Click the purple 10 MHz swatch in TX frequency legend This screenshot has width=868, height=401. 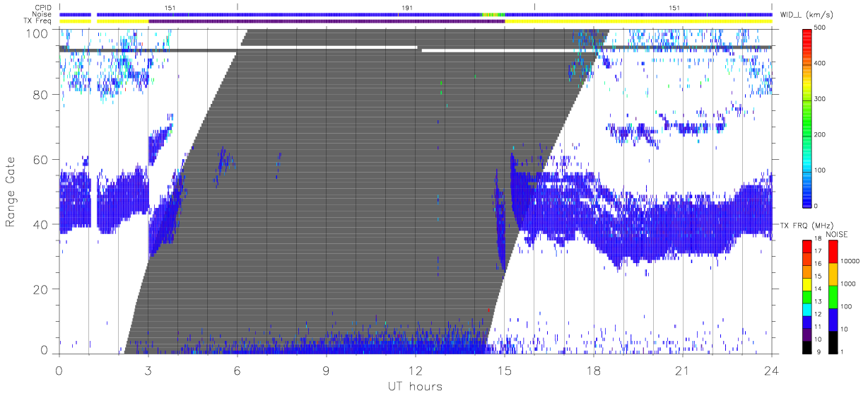coord(807,335)
